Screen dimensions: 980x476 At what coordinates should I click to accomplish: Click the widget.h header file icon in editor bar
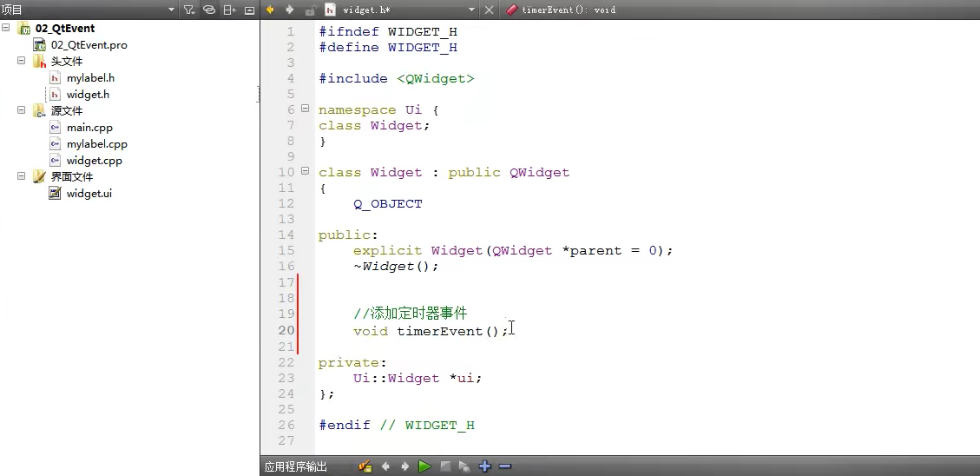330,10
